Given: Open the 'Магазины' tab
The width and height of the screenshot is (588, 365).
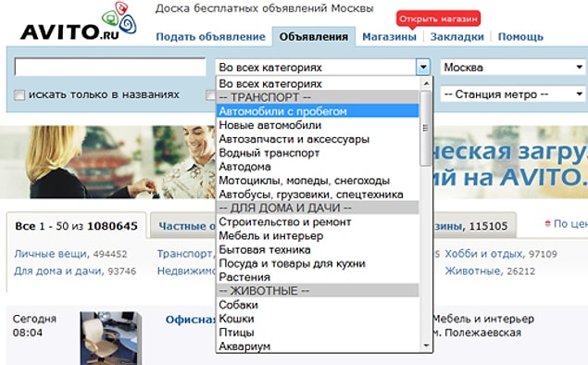Looking at the screenshot, I should [389, 37].
